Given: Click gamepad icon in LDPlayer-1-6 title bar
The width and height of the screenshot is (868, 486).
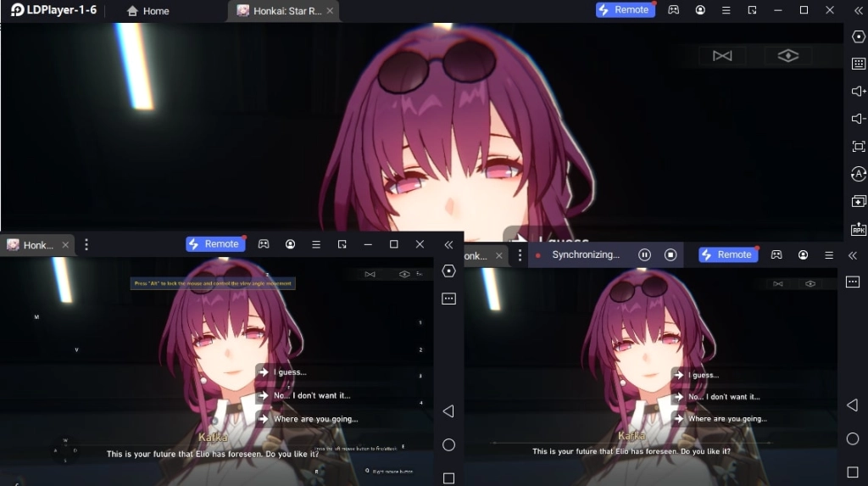Looking at the screenshot, I should pos(673,10).
